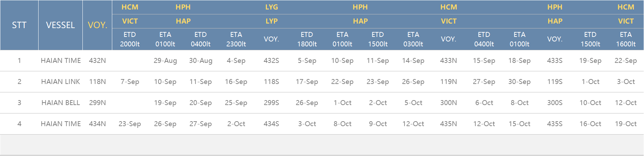Screen dimensions: 644x156
Task: Click the 22-Sep cell in first row
Action: pos(626,60)
